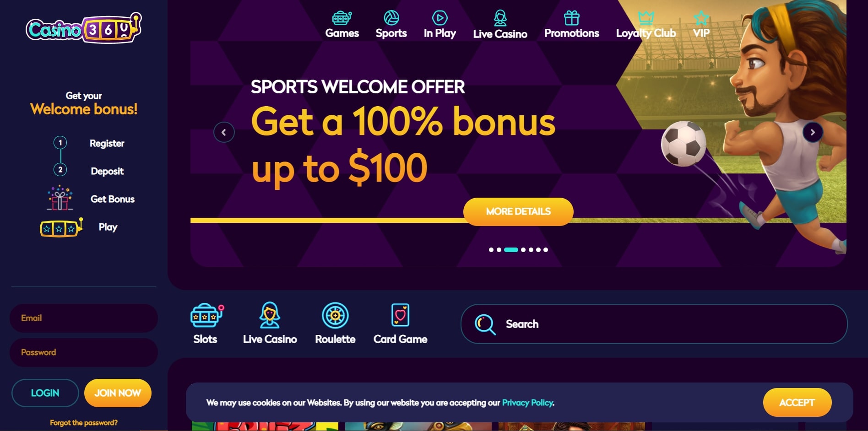Screen dimensions: 868x431
Task: Select the first carousel dot indicator
Action: 491,250
